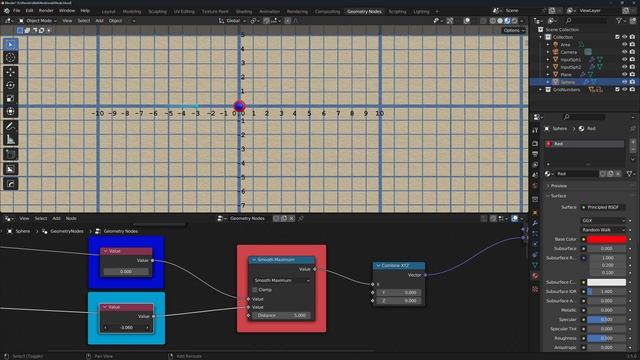Click the Subsurface Color white swatch

point(607,282)
